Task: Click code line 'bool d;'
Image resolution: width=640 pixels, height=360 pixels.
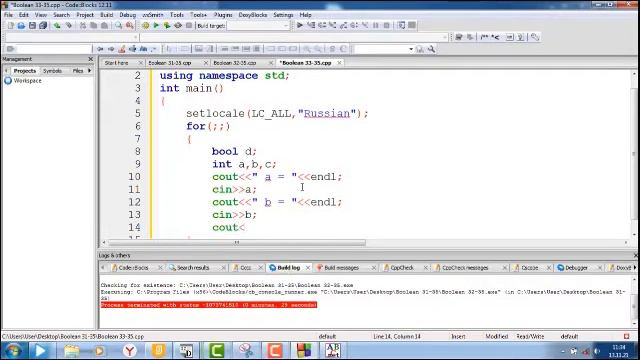Action: point(234,151)
